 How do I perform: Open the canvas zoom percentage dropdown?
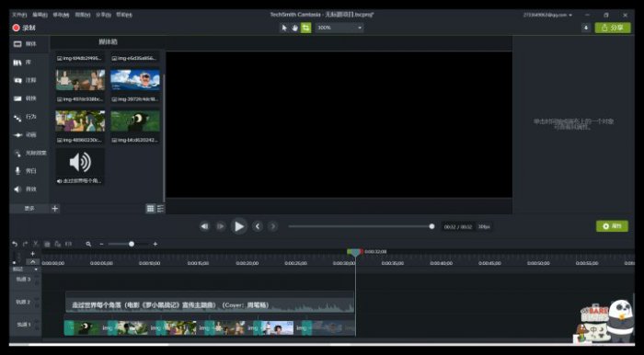pos(339,28)
